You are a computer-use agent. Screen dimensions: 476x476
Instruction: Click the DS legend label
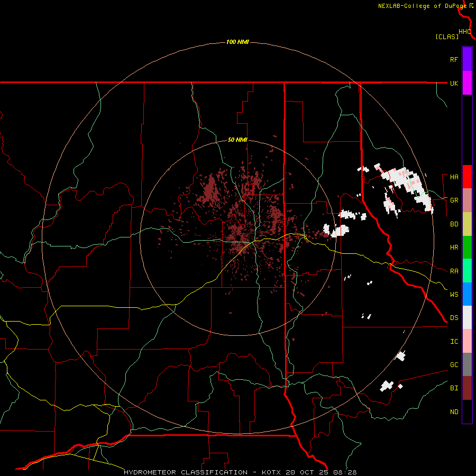click(454, 318)
